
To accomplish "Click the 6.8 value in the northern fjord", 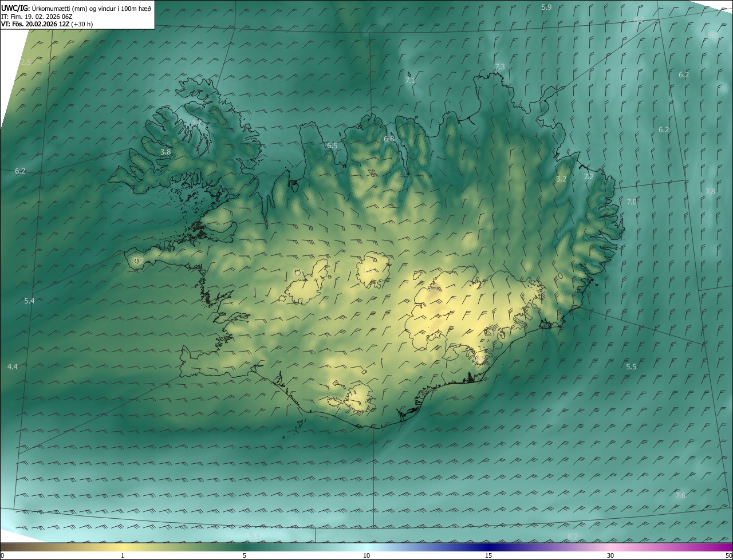I will click(x=389, y=139).
